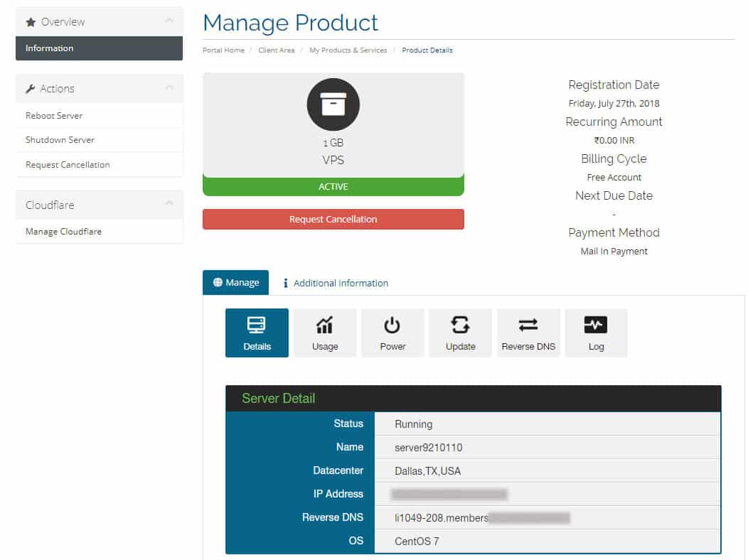This screenshot has height=560, width=748.
Task: Select Reboot Server in Actions sidebar
Action: coord(54,116)
